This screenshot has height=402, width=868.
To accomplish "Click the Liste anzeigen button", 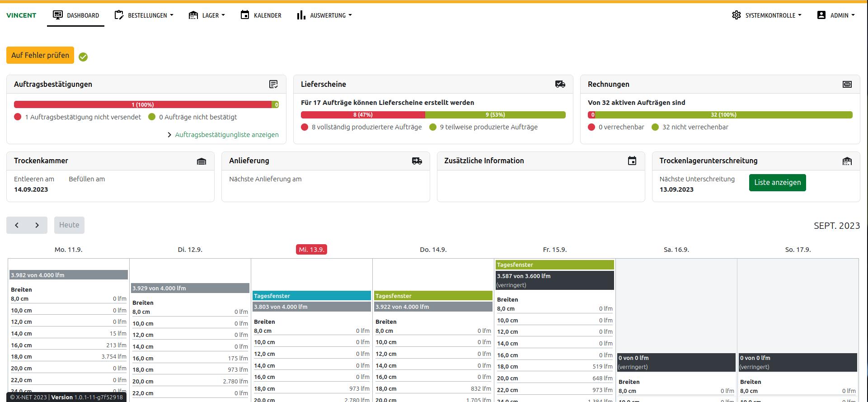I will coord(777,183).
